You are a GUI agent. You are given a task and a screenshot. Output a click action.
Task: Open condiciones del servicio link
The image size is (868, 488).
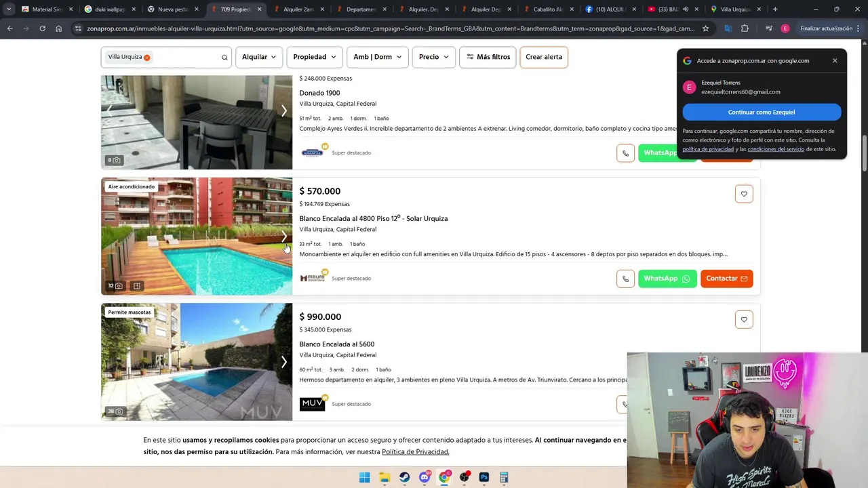776,149
